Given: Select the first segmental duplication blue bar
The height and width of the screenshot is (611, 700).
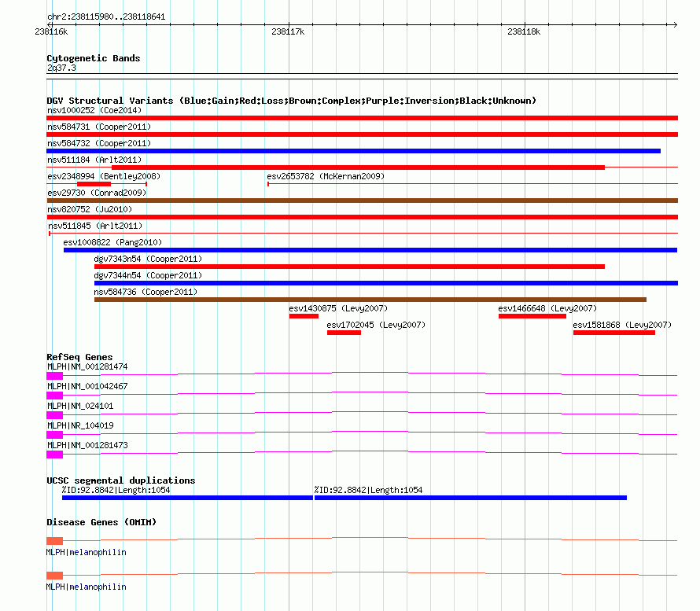Looking at the screenshot, I should tap(187, 498).
